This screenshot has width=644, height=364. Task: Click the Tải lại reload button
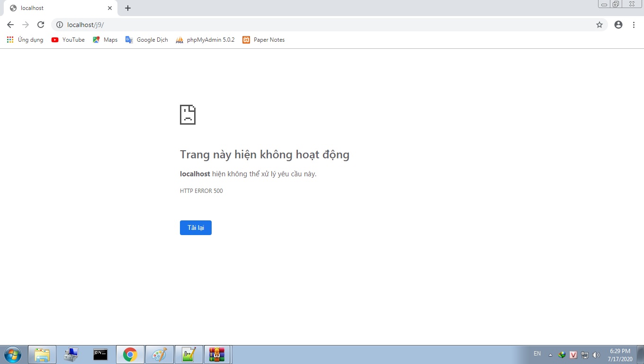(x=196, y=227)
